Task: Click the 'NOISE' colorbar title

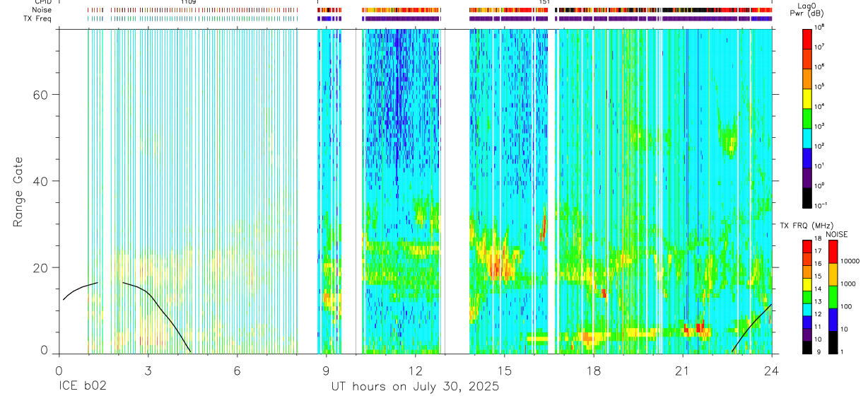Action: coord(836,234)
